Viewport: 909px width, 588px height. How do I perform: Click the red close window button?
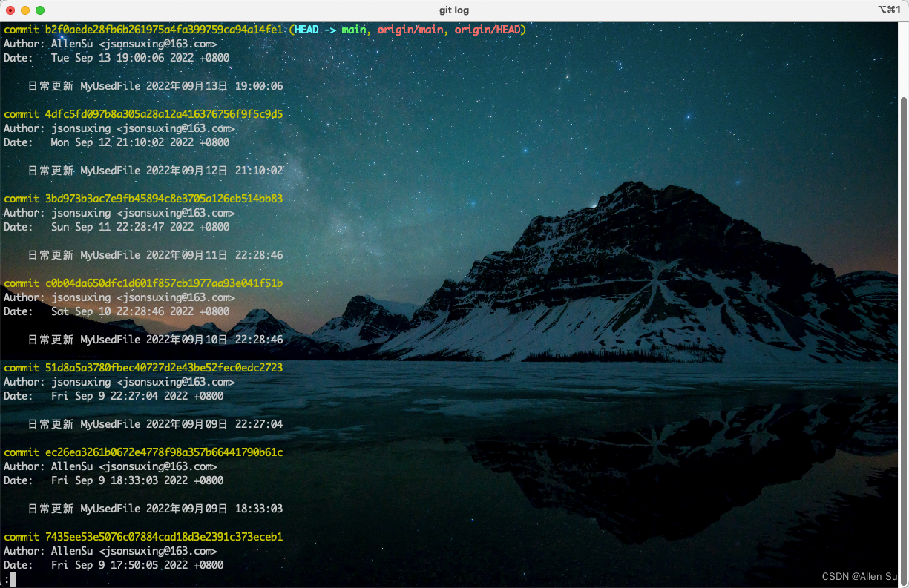tap(10, 10)
